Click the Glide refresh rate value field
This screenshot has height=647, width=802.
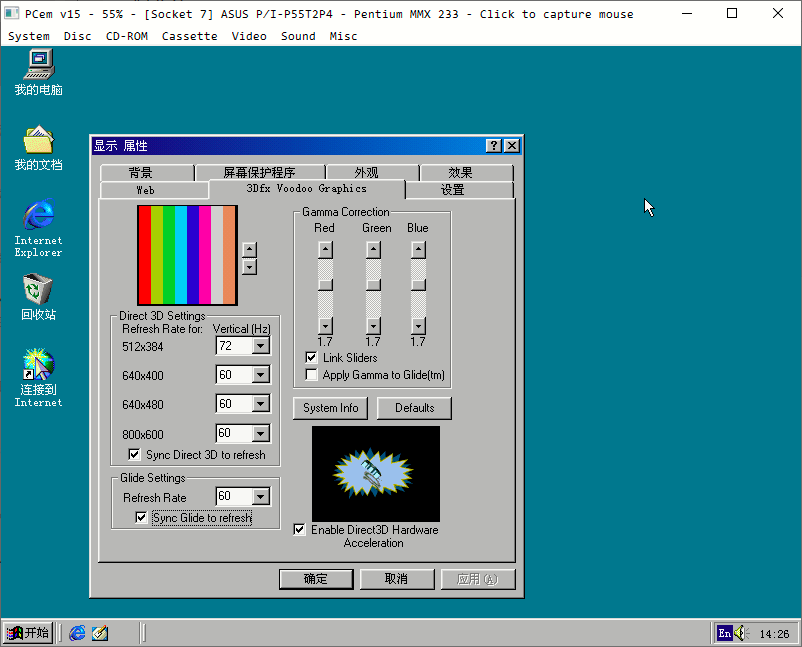pyautogui.click(x=235, y=496)
